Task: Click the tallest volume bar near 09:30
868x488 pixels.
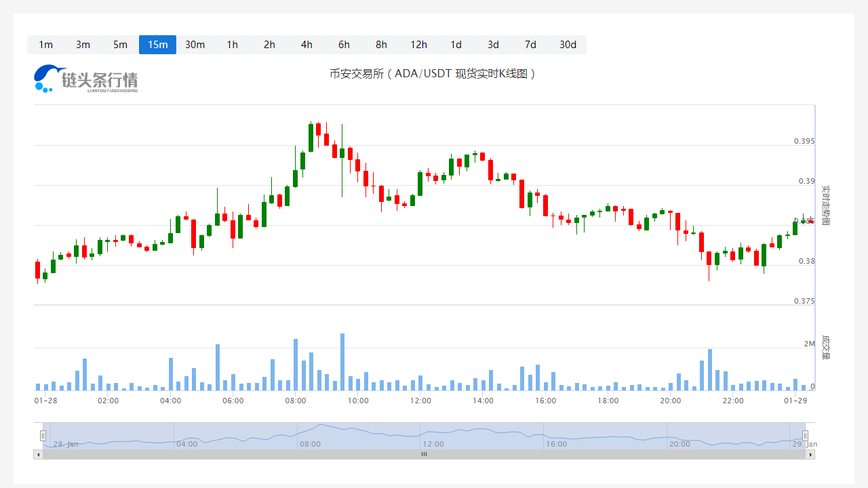Action: click(342, 362)
